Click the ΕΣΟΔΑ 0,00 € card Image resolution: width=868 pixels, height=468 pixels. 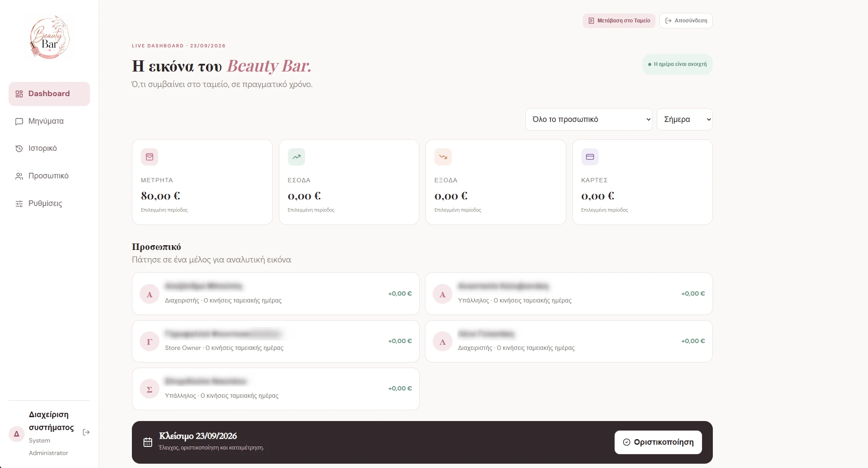click(349, 182)
